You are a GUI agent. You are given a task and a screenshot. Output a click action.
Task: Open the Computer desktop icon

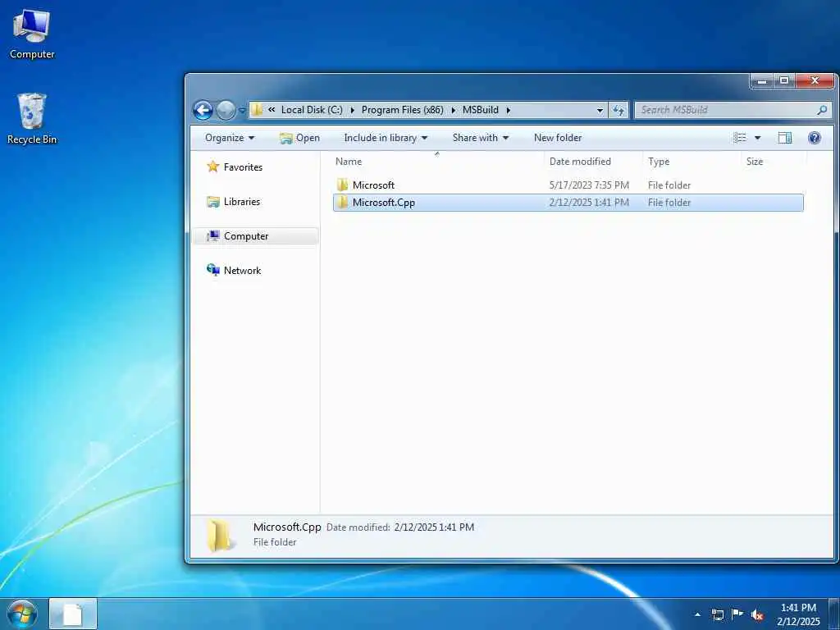coord(32,34)
